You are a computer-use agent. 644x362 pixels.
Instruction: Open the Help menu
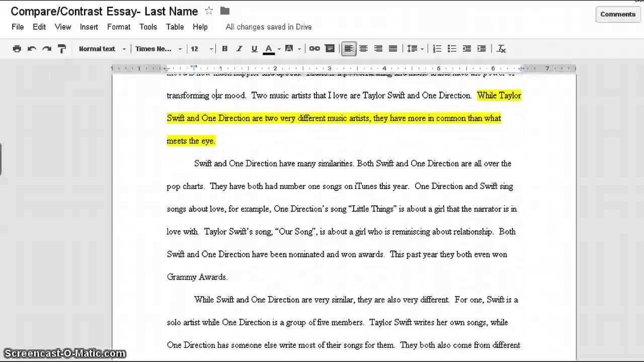click(x=200, y=27)
